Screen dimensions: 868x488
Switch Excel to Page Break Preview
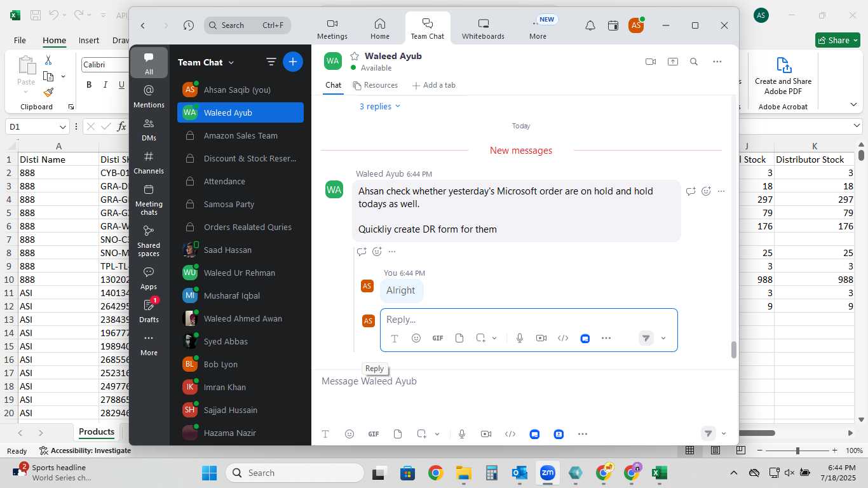coord(741,451)
